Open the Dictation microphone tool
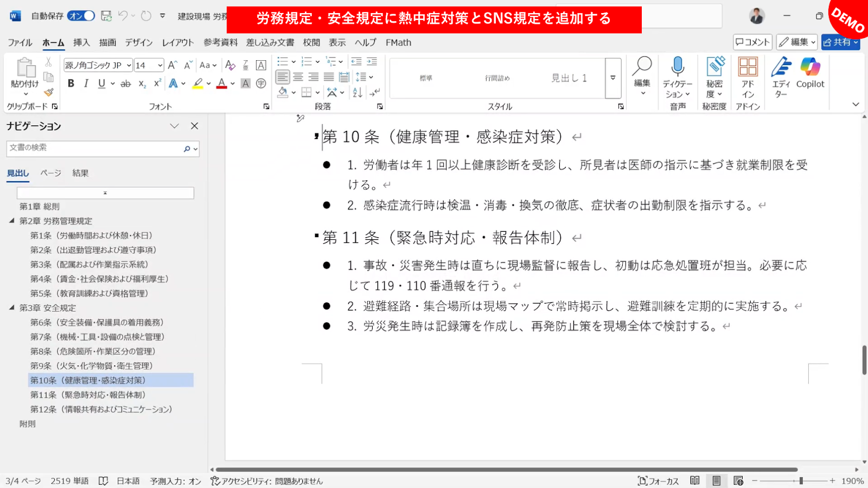 (x=677, y=67)
